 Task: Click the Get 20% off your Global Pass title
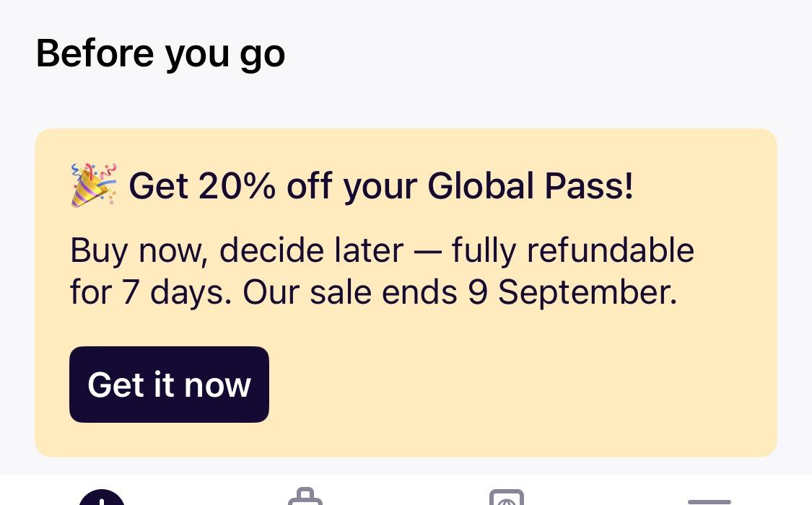[380, 185]
